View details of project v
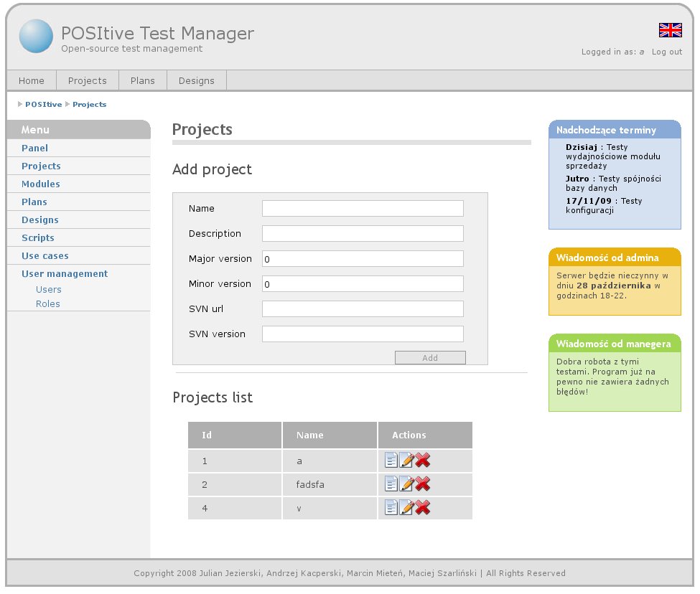This screenshot has height=594, width=700. click(x=391, y=507)
